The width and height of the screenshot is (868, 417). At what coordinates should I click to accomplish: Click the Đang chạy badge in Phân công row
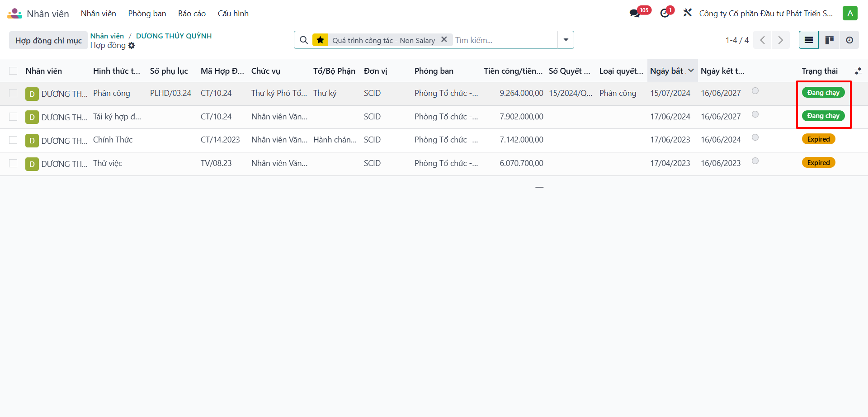(x=823, y=93)
